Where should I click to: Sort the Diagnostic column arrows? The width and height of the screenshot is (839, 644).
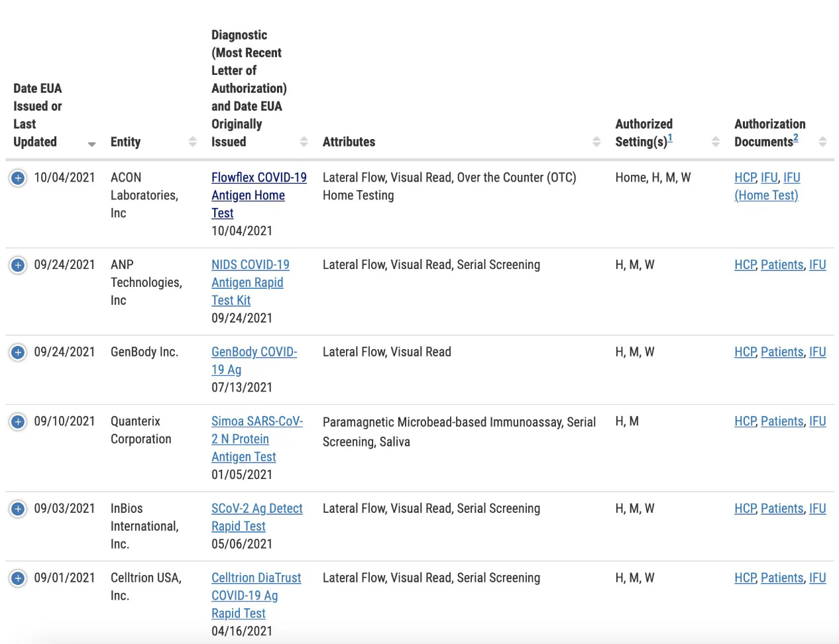point(304,142)
